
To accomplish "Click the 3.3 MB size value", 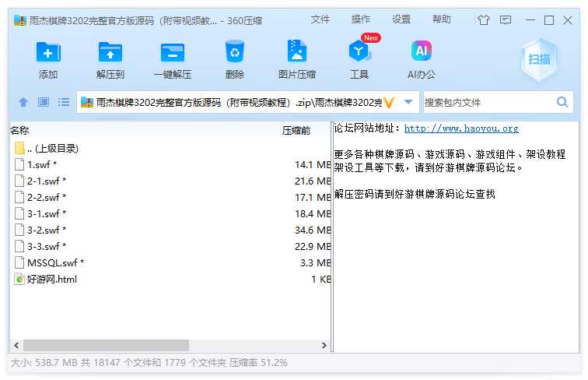I will (x=315, y=262).
